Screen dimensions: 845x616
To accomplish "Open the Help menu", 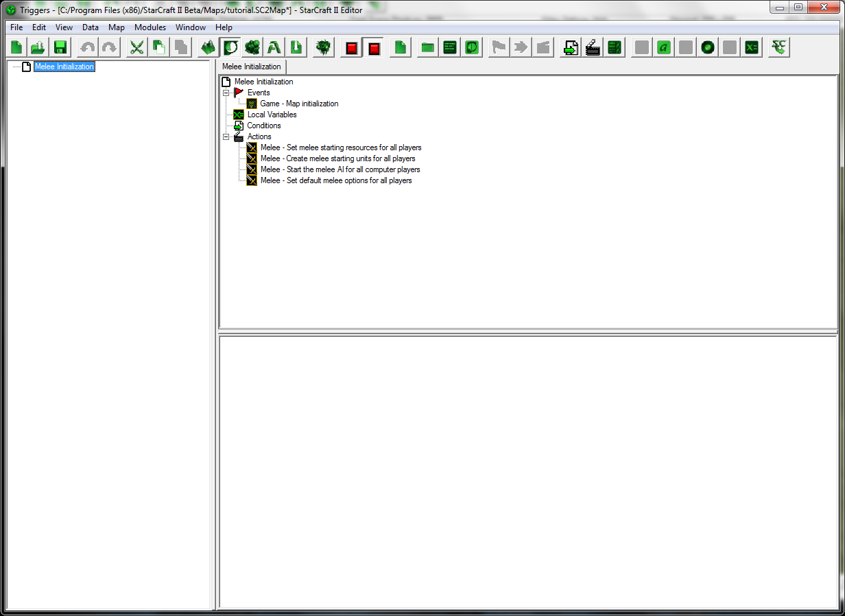I will click(x=224, y=27).
